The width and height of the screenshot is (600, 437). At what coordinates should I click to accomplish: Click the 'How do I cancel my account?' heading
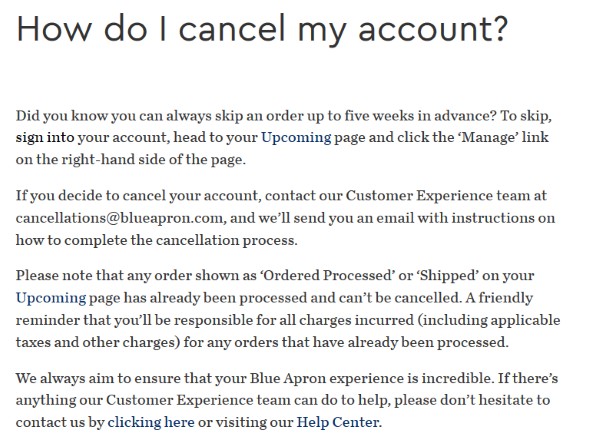[262, 29]
